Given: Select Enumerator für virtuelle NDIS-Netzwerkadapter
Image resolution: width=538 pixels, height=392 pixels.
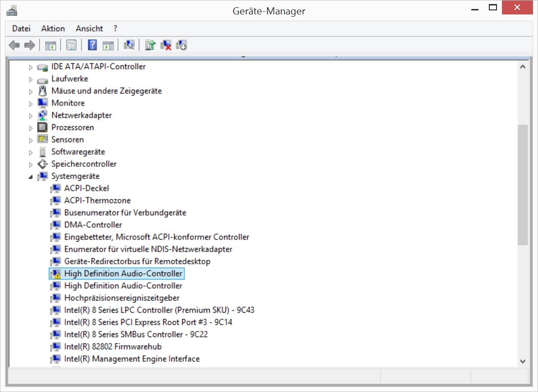Looking at the screenshot, I should coord(148,249).
